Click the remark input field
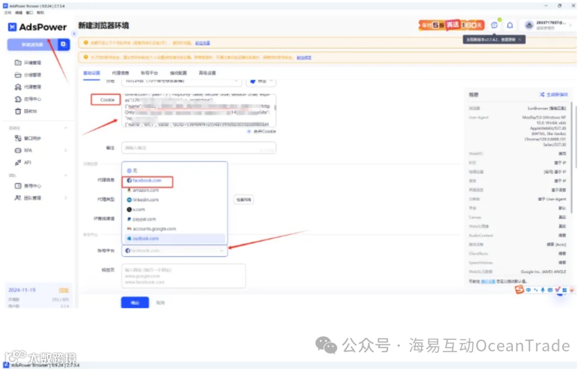The image size is (588, 369). (199, 147)
